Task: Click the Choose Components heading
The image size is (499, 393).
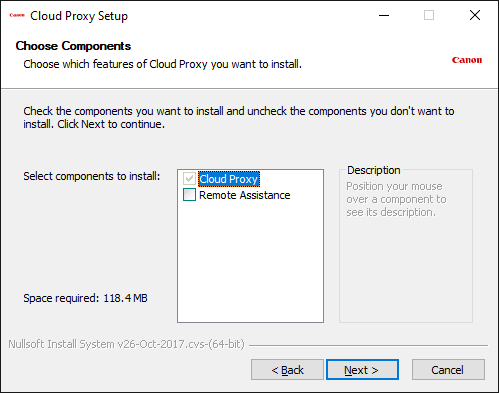Action: pyautogui.click(x=73, y=46)
